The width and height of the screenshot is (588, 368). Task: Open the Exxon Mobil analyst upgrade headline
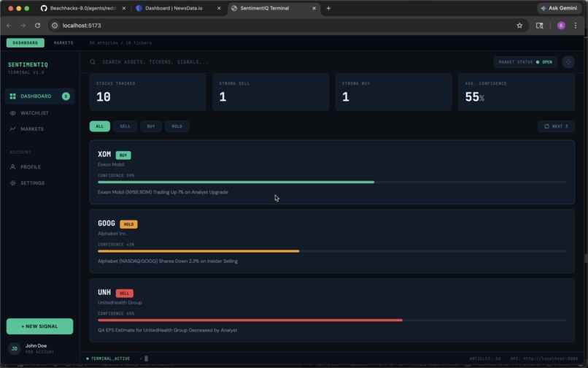[x=163, y=192]
